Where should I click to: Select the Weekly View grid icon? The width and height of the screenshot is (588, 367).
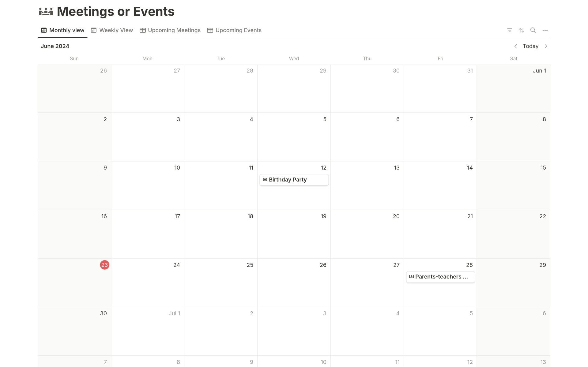pos(93,30)
